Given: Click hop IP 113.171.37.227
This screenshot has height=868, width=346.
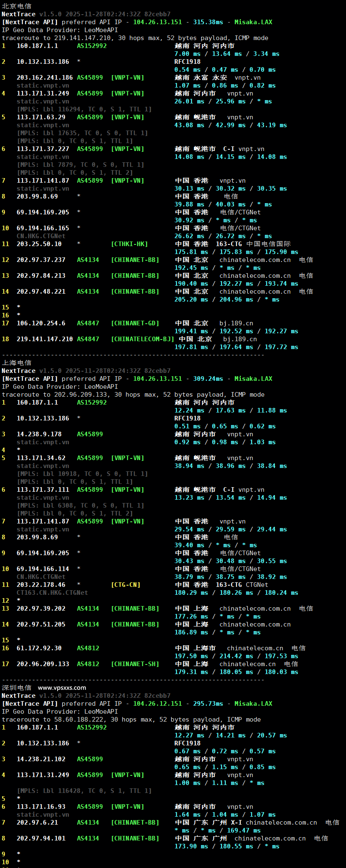Looking at the screenshot, I should coord(43,149).
